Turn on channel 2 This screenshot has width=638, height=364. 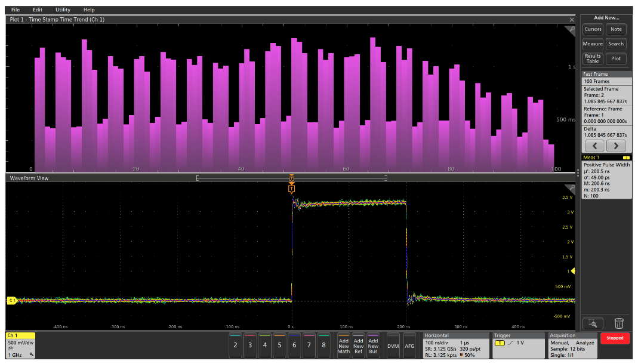[235, 346]
